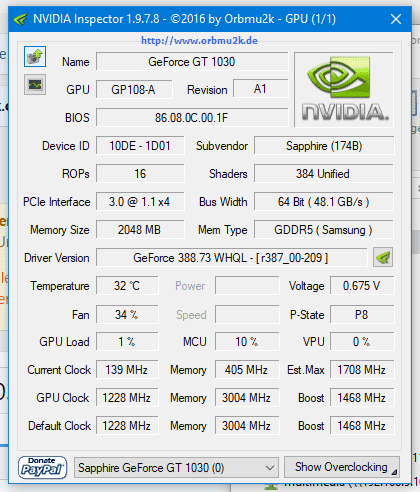The image size is (420, 492).
Task: Click the Driver Version GeForce 388.73 WHQL field
Action: (x=232, y=257)
